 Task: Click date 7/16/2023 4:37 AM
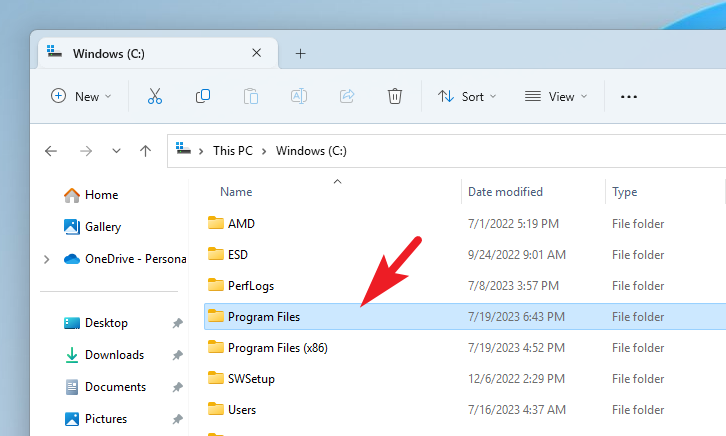(517, 410)
